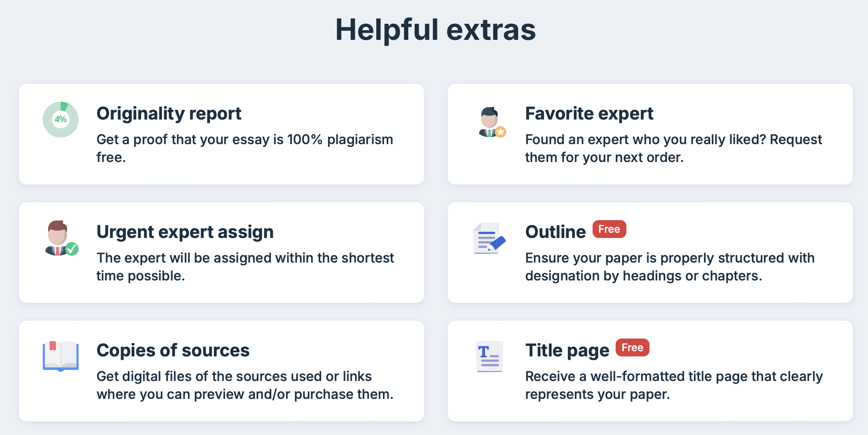Open the Copies of sources heading

pos(173,350)
